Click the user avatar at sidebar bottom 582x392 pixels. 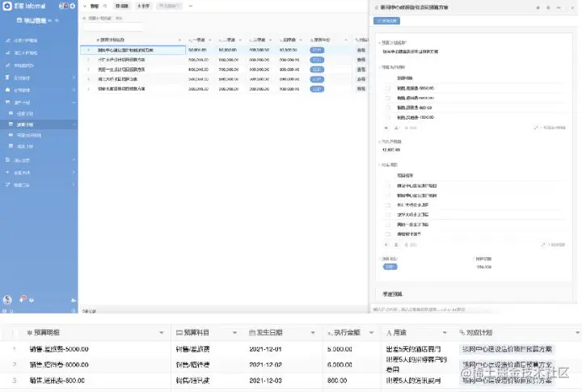coord(7,300)
